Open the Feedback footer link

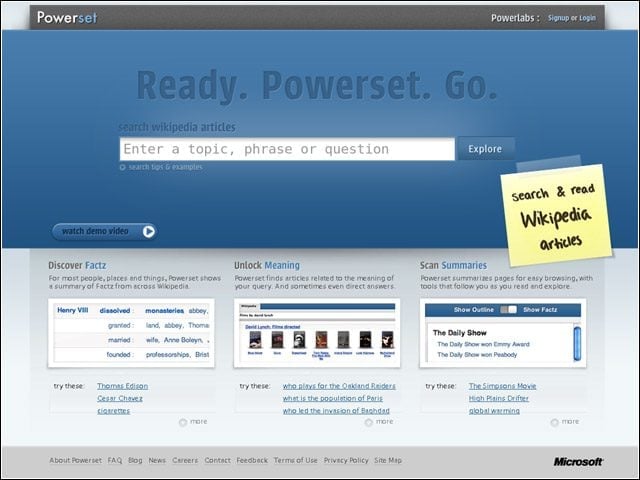252,460
